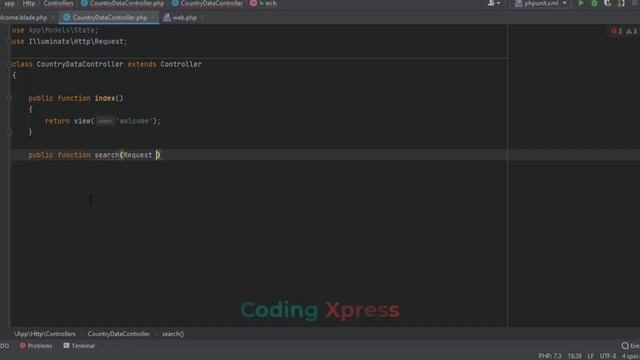
Task: Click the CountryDataController class breadcrumb at top
Action: coord(207,3)
